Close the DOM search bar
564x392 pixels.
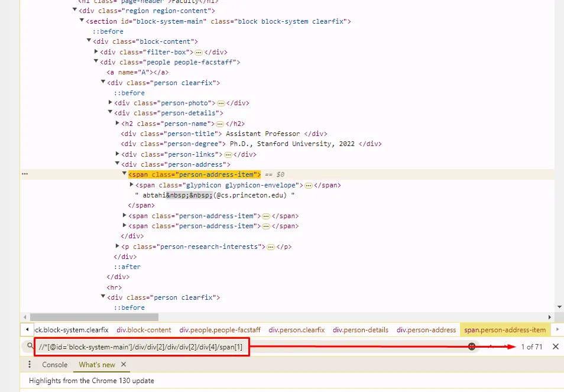[555, 346]
